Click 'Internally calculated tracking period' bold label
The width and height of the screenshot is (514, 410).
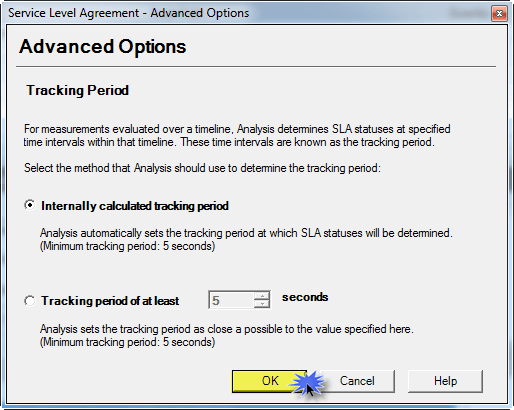coord(135,206)
